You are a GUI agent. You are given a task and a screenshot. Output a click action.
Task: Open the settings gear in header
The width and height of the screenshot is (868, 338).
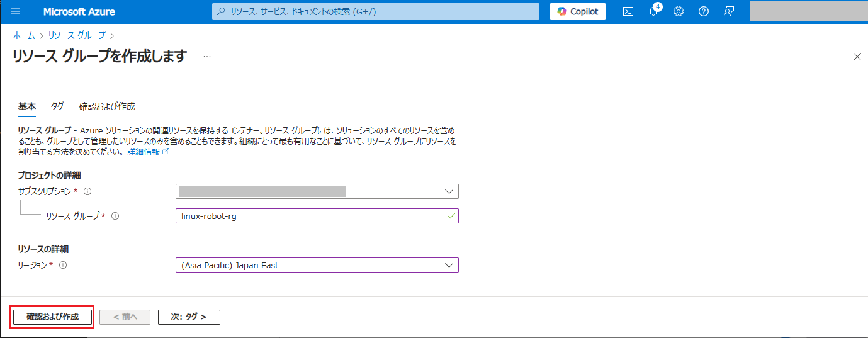point(679,11)
